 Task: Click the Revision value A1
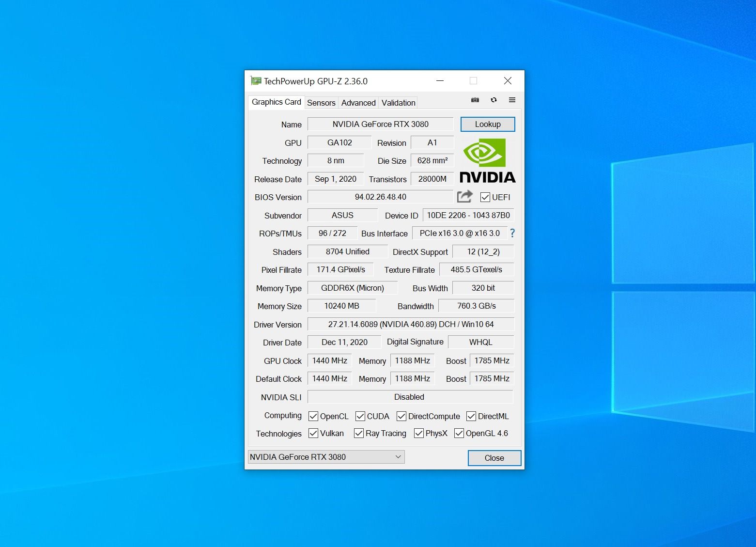(432, 142)
